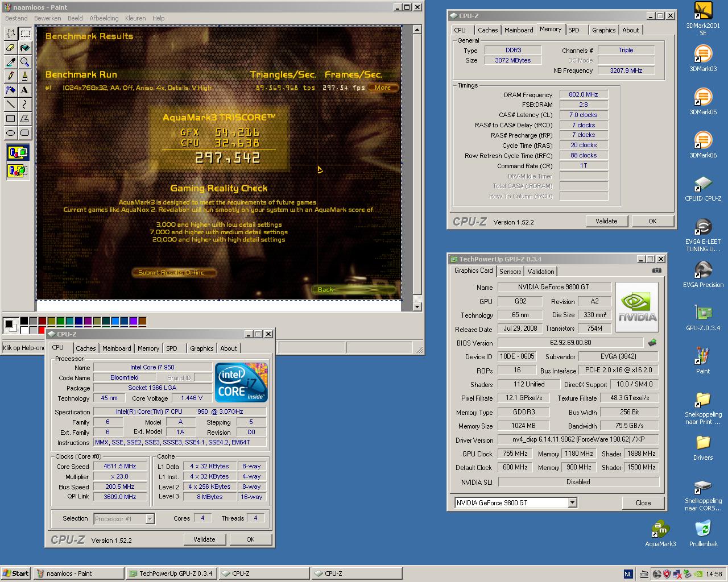Select the Free-Form Select tool in Paint
Viewport: 728px width, 582px height.
tap(10, 34)
